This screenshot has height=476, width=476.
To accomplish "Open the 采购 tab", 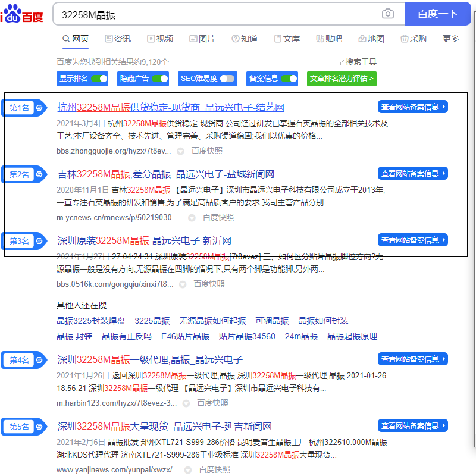I will (x=414, y=39).
